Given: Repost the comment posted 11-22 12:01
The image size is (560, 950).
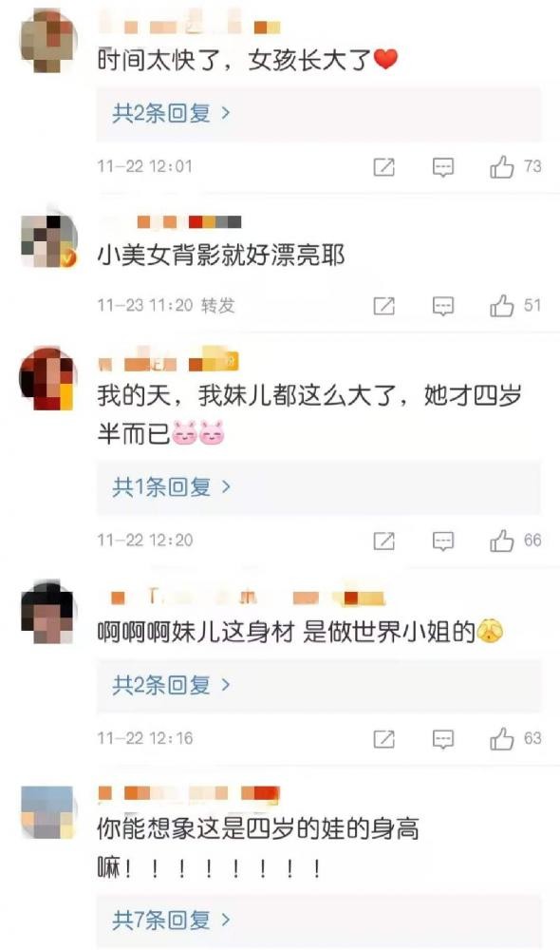Looking at the screenshot, I should tap(383, 166).
